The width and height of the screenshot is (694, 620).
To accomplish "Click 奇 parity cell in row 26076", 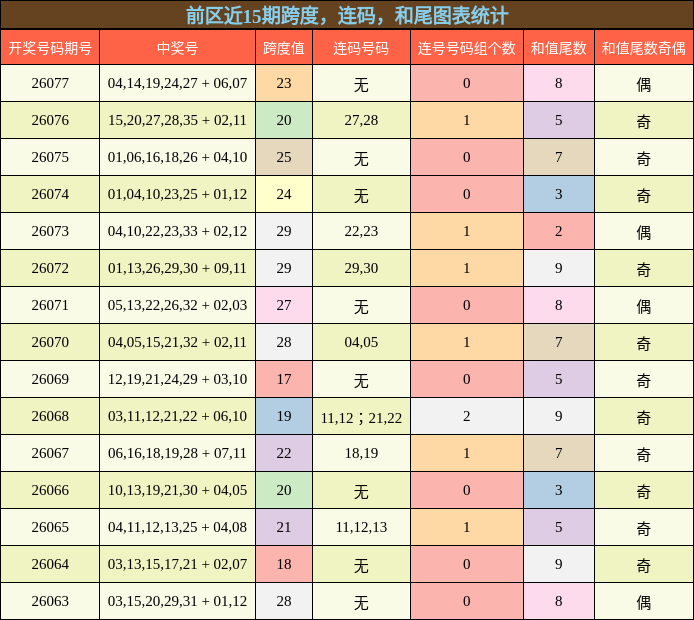I will point(644,122).
